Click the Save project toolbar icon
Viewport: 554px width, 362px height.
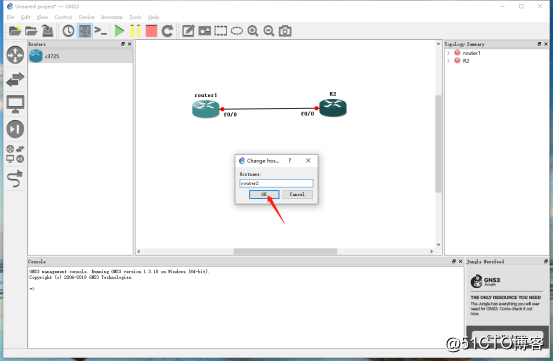(47, 31)
